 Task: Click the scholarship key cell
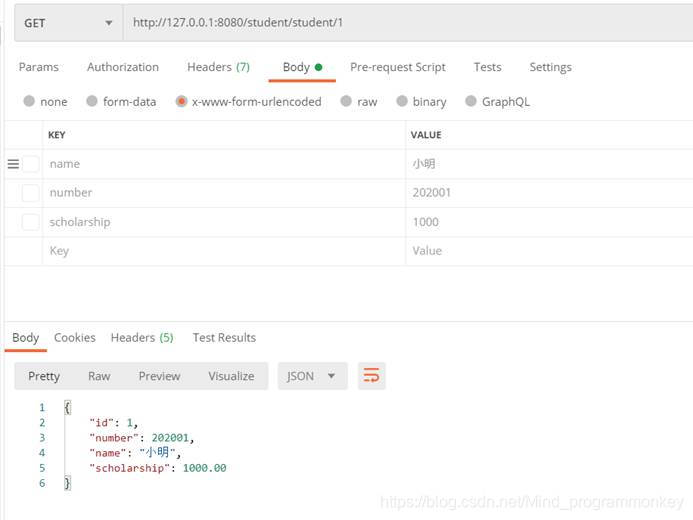[224, 222]
